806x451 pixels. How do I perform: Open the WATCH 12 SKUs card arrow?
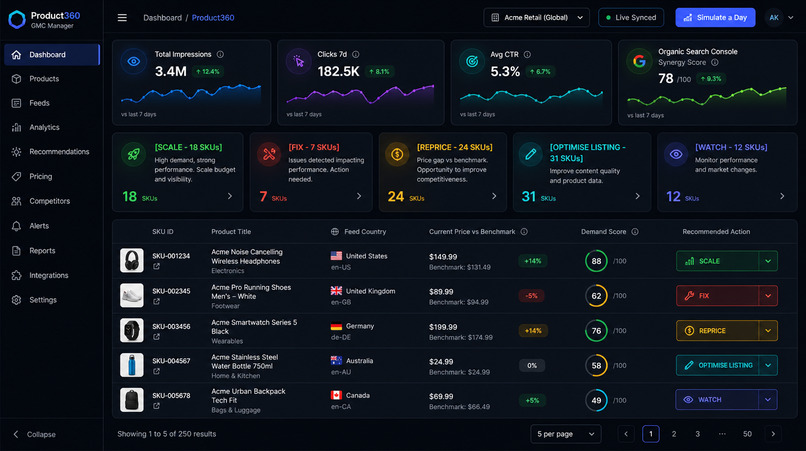pyautogui.click(x=782, y=196)
